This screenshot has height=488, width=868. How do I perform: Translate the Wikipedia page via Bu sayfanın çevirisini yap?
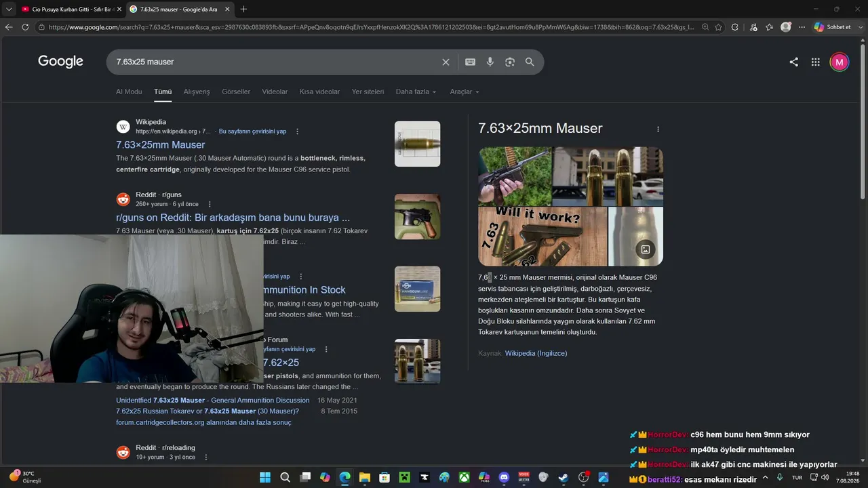coord(252,131)
